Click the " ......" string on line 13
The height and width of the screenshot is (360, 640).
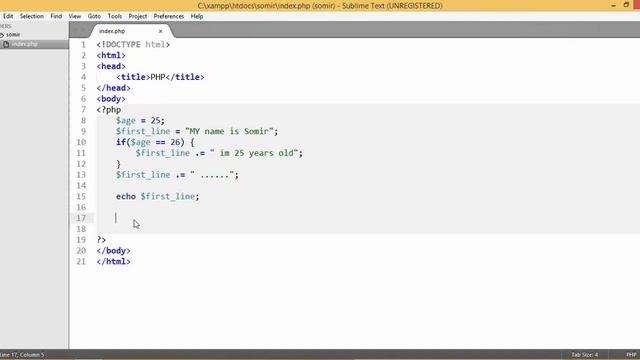(x=212, y=175)
